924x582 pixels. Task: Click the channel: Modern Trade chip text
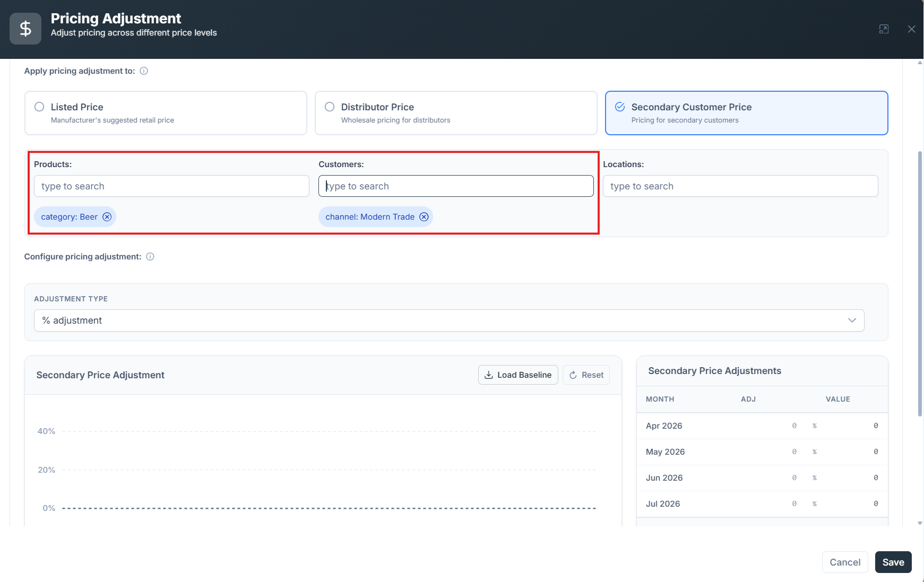[x=370, y=217]
